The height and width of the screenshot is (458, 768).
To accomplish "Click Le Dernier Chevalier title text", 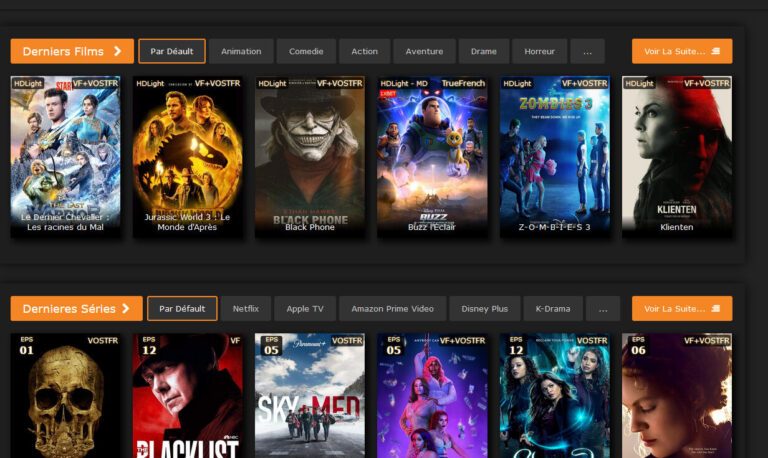I will [x=65, y=222].
